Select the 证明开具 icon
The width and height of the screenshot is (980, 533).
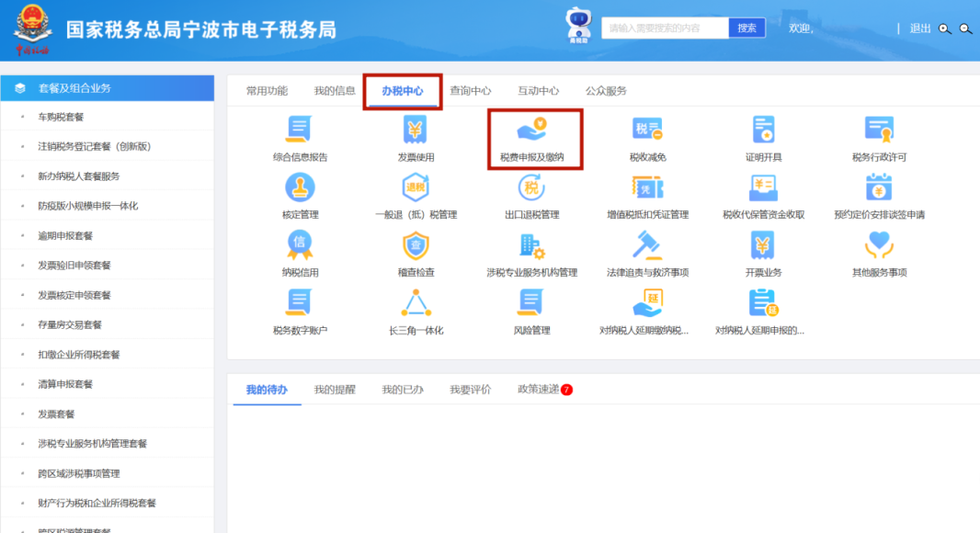(763, 130)
